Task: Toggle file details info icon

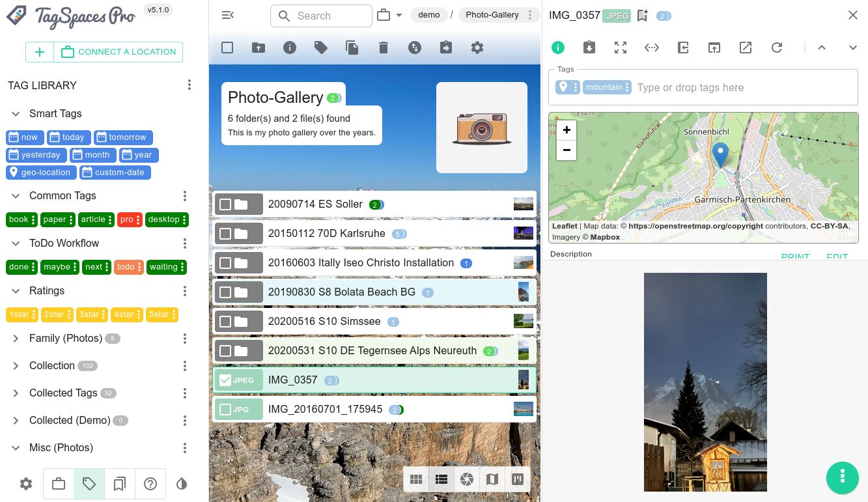Action: pyautogui.click(x=558, y=48)
